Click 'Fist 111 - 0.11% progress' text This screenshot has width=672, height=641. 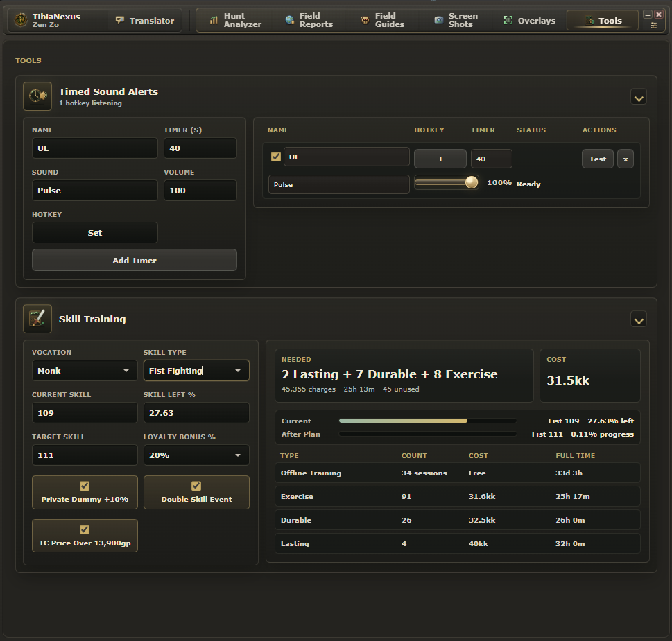[x=583, y=434]
